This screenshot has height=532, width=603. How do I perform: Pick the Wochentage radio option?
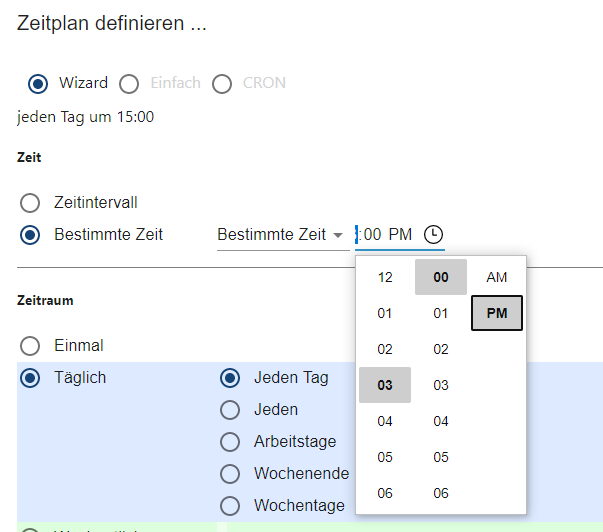point(231,506)
